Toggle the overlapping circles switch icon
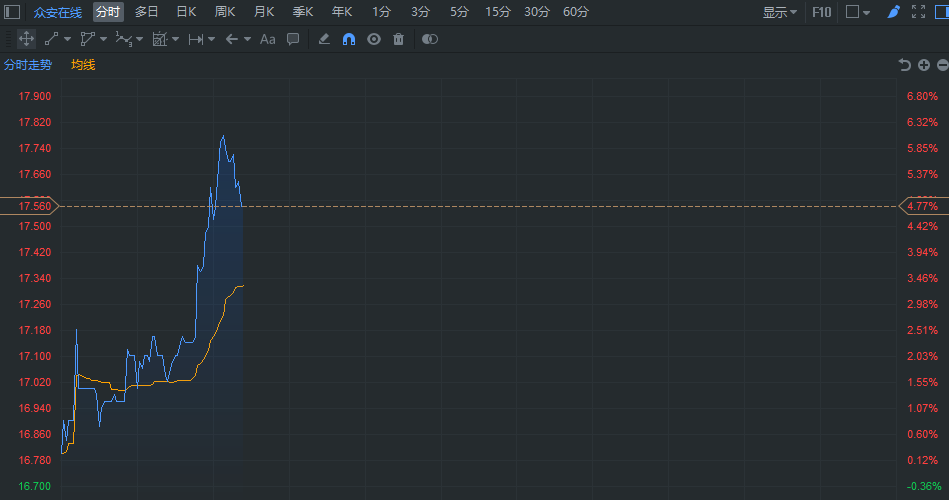This screenshot has width=949, height=500. (430, 39)
